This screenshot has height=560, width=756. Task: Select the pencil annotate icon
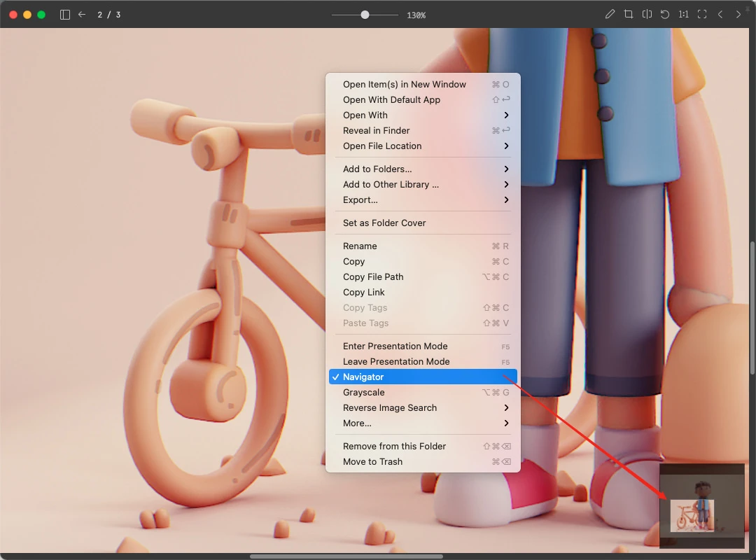pos(610,15)
